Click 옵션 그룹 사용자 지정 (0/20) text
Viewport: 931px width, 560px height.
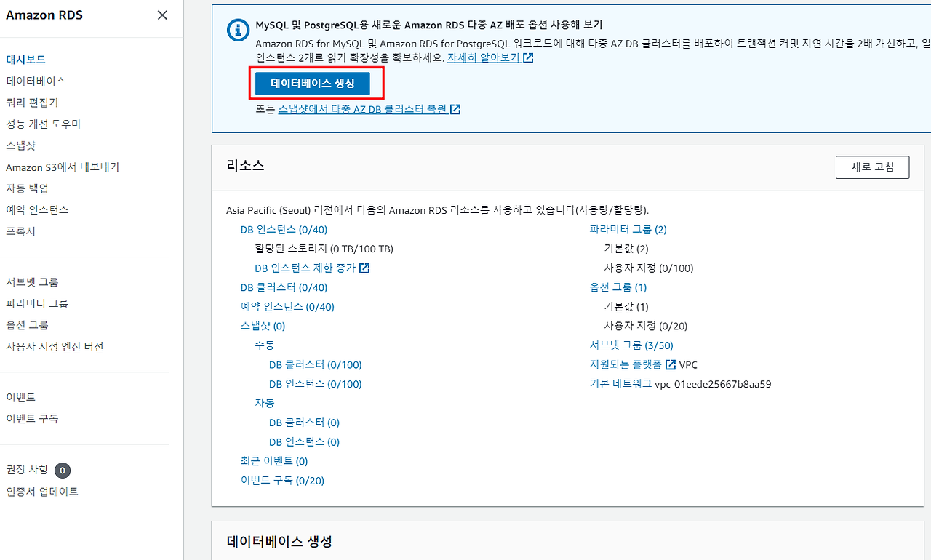click(646, 326)
